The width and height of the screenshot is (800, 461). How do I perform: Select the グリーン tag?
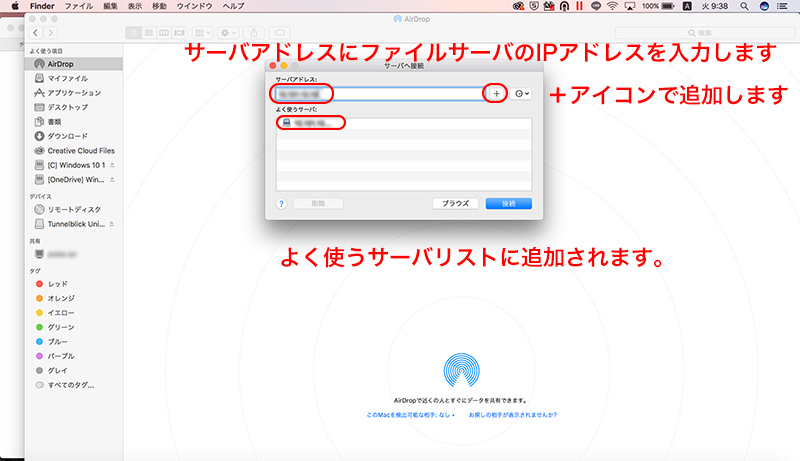click(x=74, y=327)
